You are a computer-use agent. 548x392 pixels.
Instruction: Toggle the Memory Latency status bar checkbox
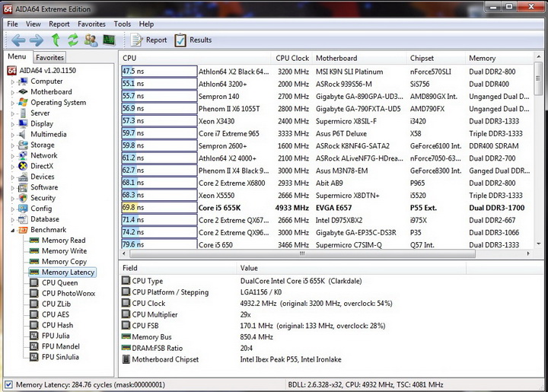pyautogui.click(x=8, y=384)
